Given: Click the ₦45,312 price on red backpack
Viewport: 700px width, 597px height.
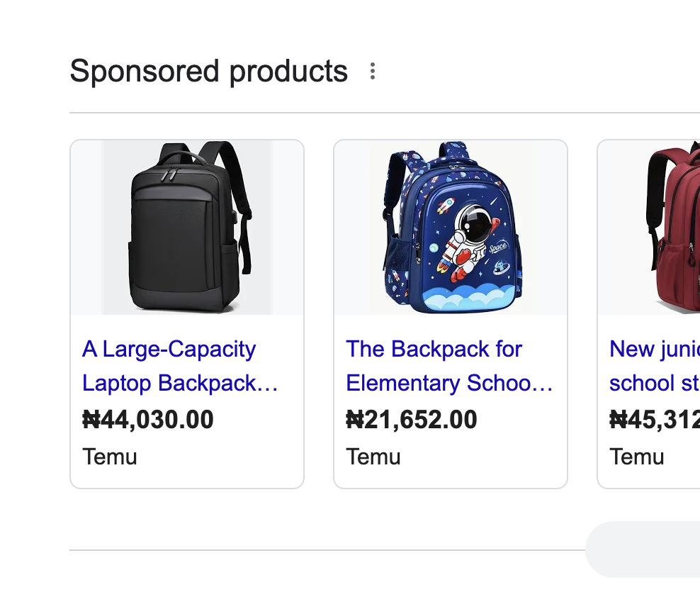Looking at the screenshot, I should click(655, 420).
